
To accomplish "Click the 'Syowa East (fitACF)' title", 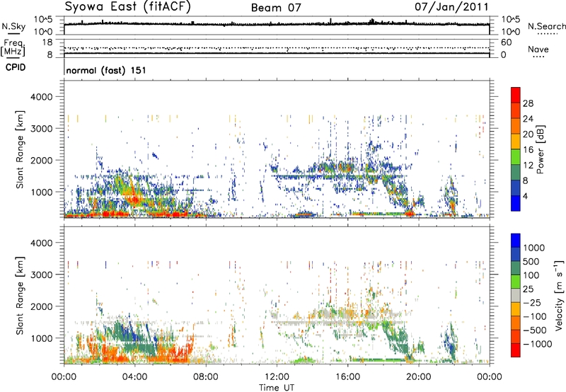I will [128, 7].
